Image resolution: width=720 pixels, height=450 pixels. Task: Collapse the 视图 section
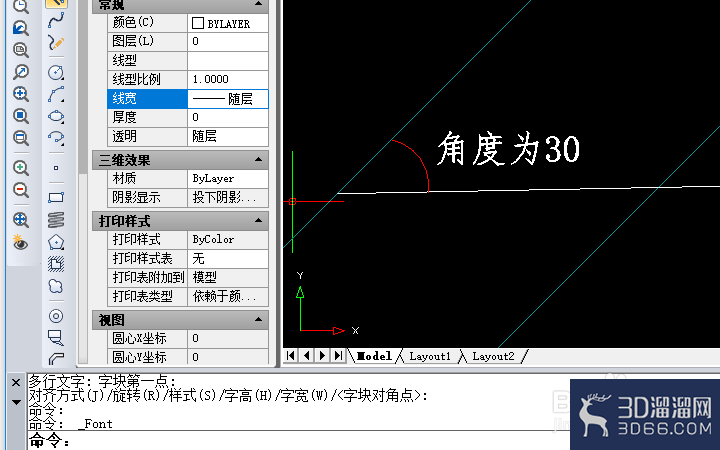click(259, 320)
